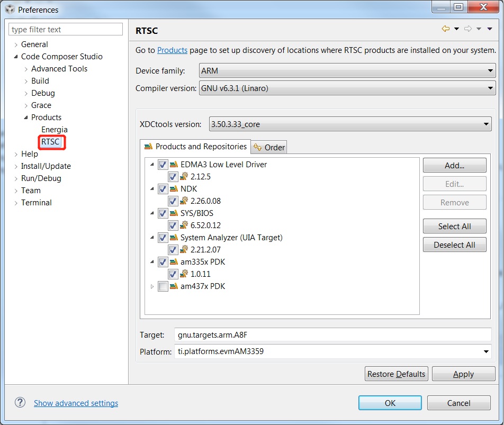Click the SYS/BIOS product icon
Image resolution: width=504 pixels, height=425 pixels.
174,213
